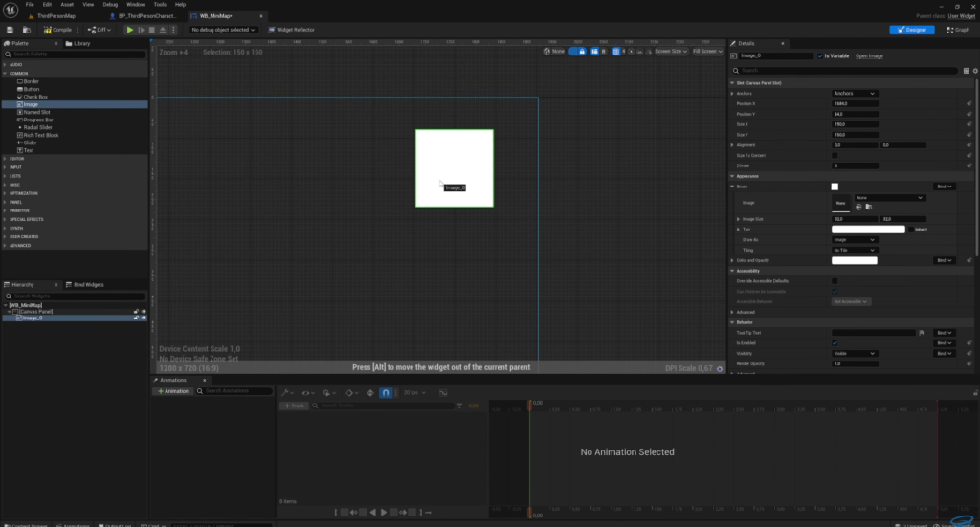Open the Asset menu
Screen dimensions: 980x527
(67, 5)
